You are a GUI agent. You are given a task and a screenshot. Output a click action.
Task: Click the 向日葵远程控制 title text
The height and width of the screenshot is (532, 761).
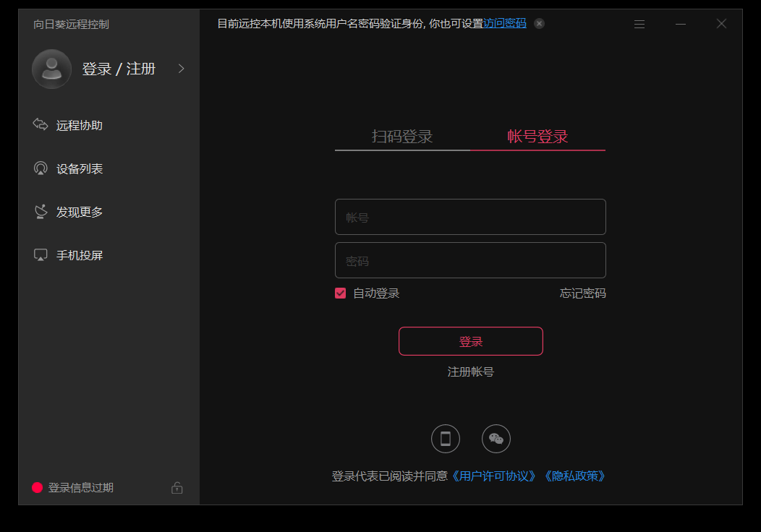click(x=71, y=25)
